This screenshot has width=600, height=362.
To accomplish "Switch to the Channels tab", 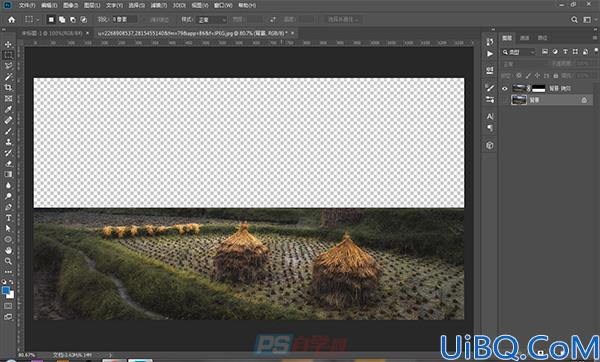I will 525,38.
